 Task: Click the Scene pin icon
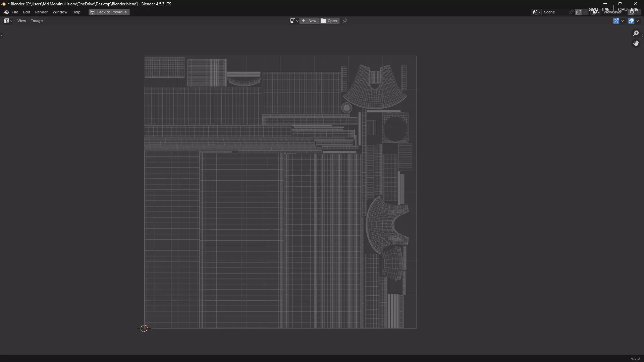pyautogui.click(x=571, y=12)
